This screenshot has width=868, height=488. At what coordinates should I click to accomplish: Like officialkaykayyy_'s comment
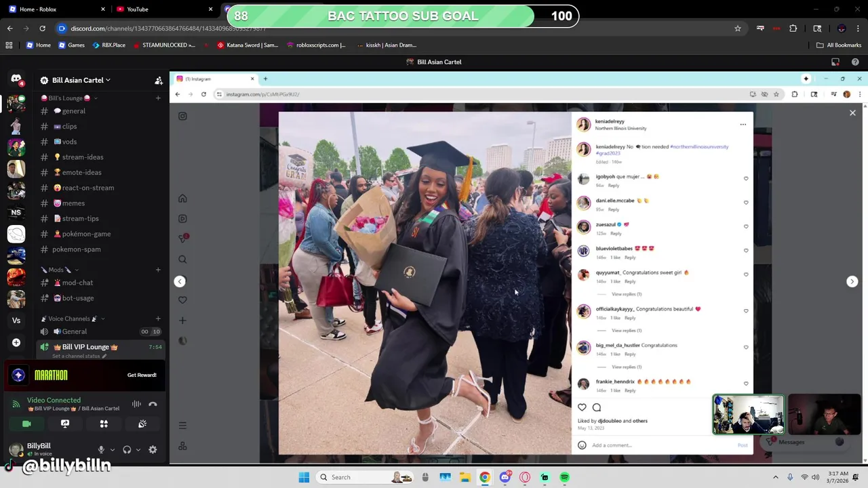746,311
